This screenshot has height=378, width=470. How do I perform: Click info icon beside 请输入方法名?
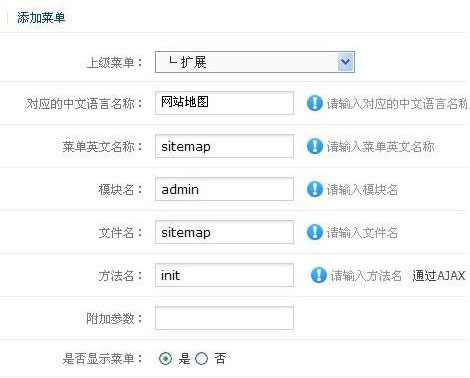point(318,275)
